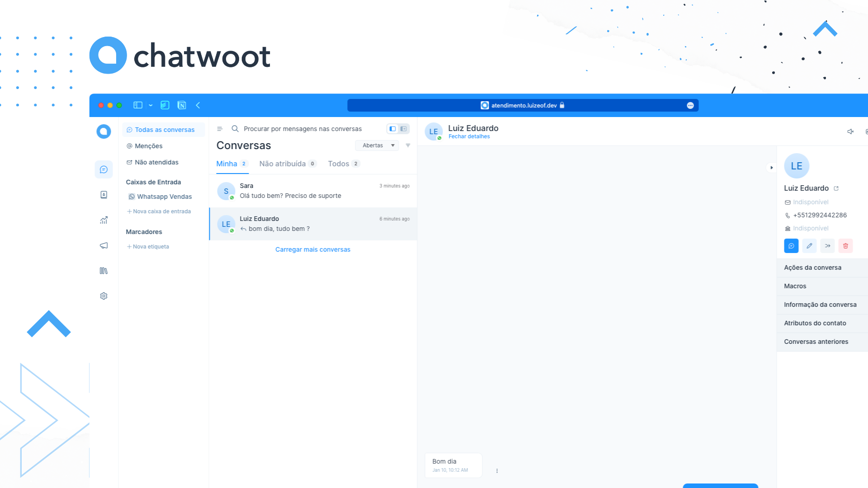Click the browser address bar
The image size is (868, 488).
point(523,105)
